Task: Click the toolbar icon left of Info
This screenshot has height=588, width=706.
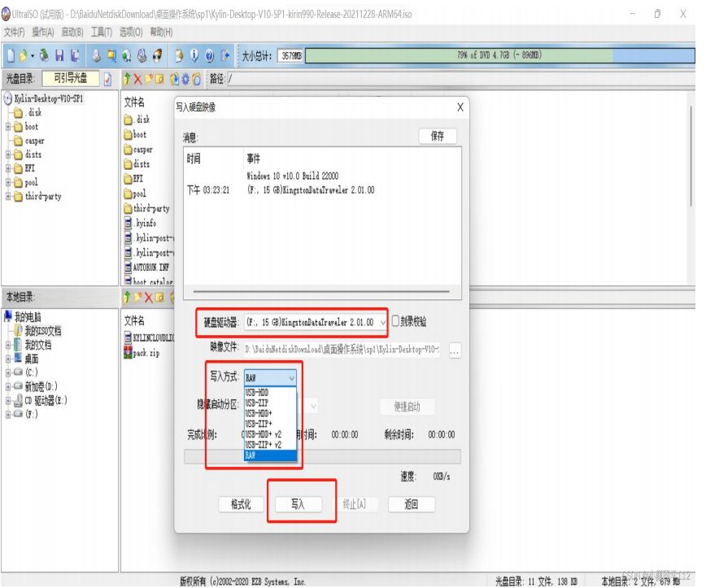Action: (x=179, y=56)
